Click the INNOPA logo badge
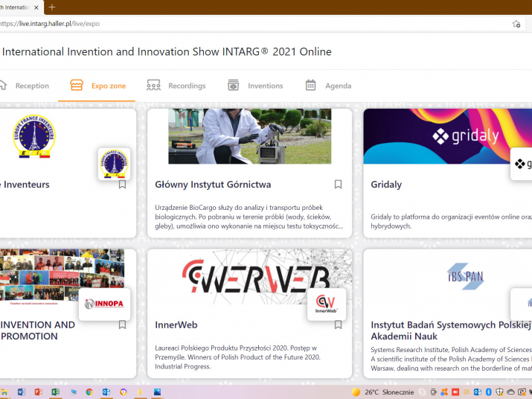Viewport: 532px width, 399px height. pyautogui.click(x=103, y=304)
